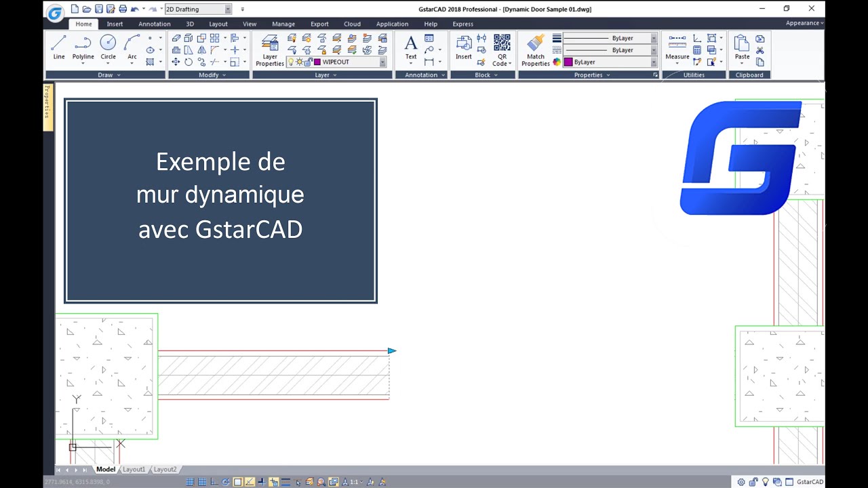The width and height of the screenshot is (868, 488).
Task: Click the Rotate tool in Modify panel
Action: [189, 62]
